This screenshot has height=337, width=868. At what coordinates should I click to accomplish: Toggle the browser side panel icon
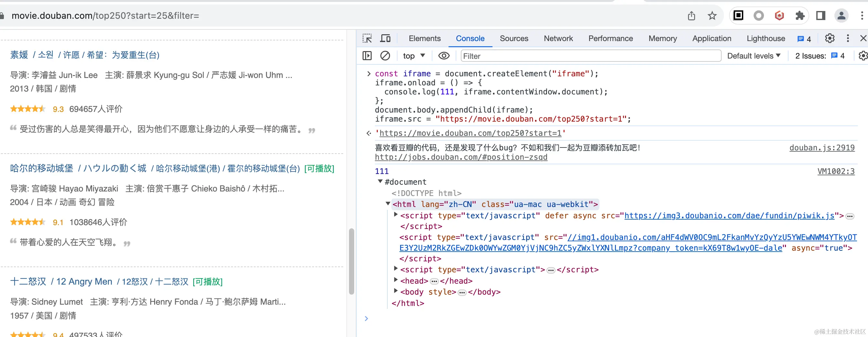pos(820,16)
